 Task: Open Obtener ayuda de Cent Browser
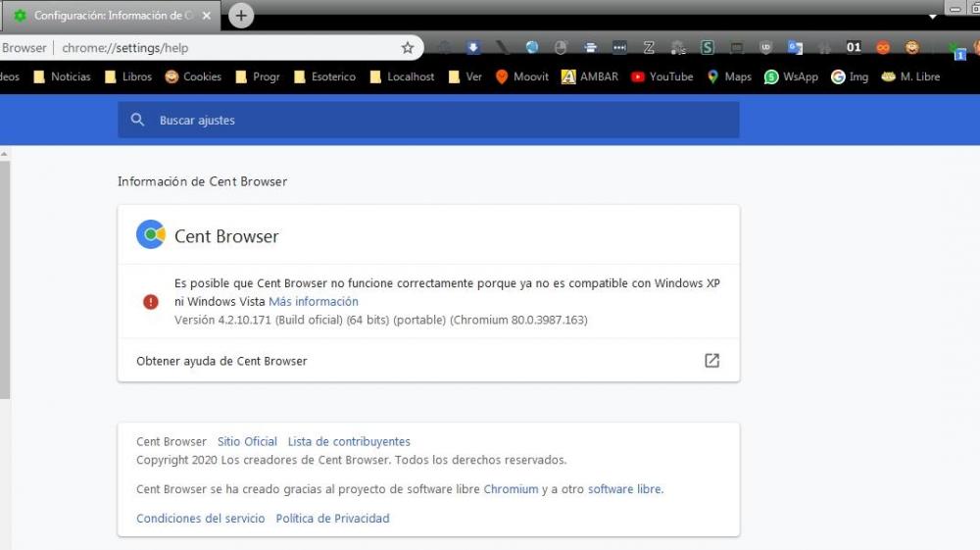tap(428, 361)
